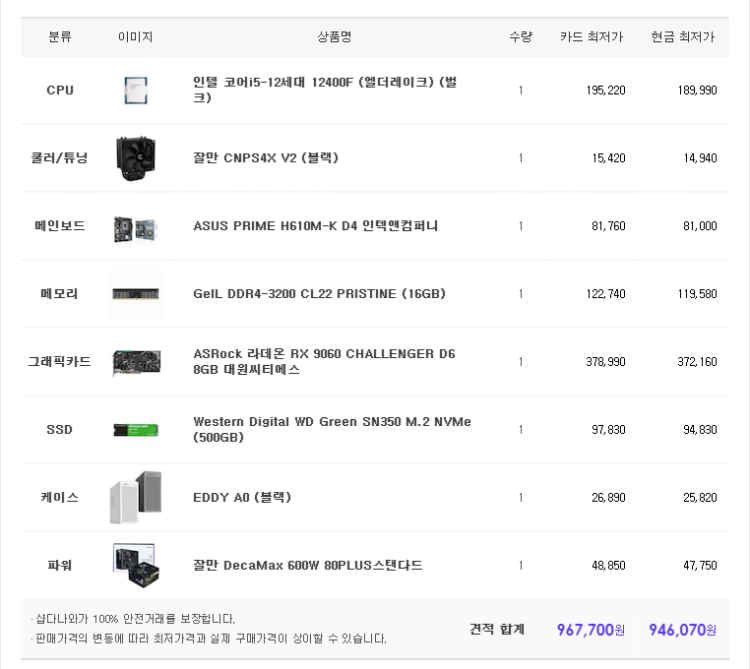Click the ASUS PRIME H610M-K D4 product name
The width and height of the screenshot is (750, 669).
pyautogui.click(x=315, y=226)
